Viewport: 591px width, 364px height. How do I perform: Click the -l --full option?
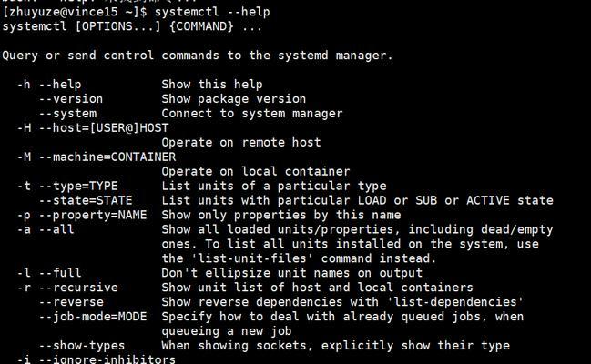49,273
